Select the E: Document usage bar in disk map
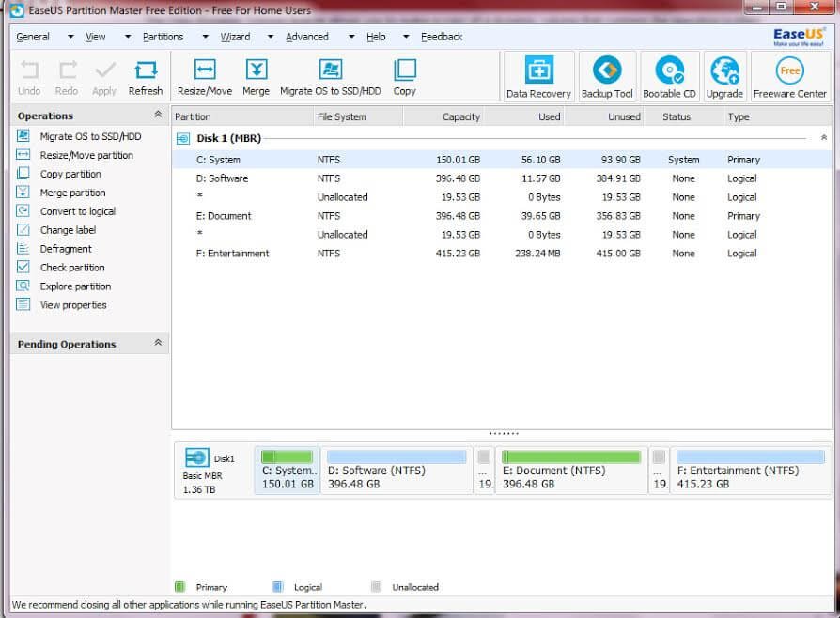 [571, 456]
